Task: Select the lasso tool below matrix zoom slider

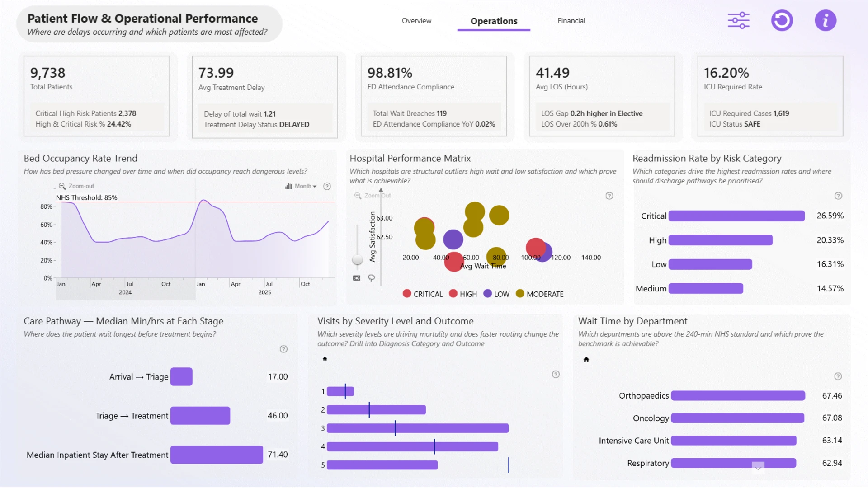Action: pos(371,278)
